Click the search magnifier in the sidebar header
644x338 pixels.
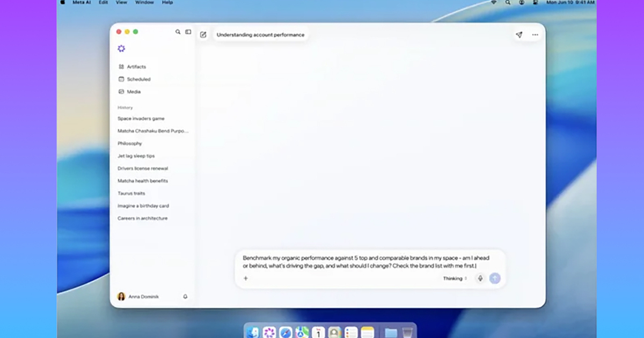(x=178, y=32)
